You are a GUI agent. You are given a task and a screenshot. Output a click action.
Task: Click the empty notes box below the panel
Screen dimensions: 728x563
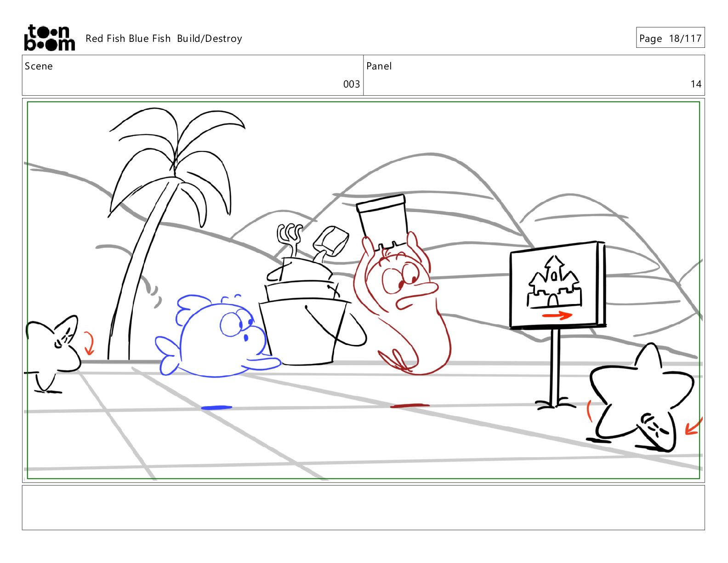point(363,508)
